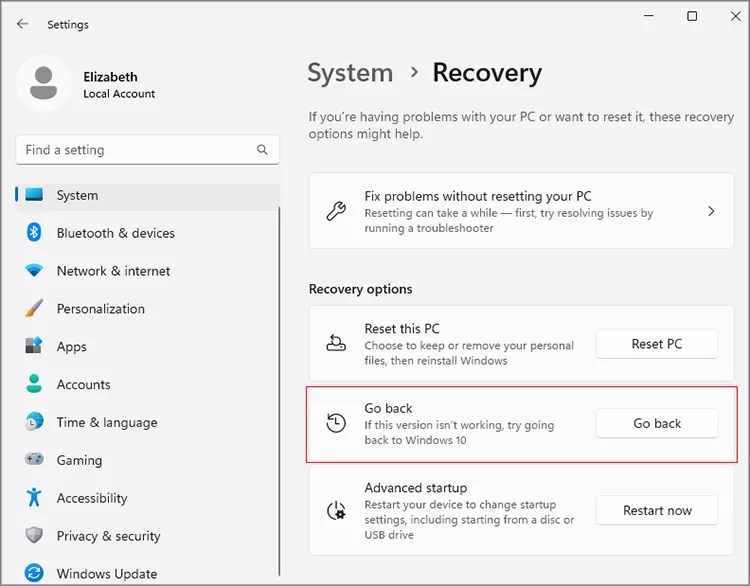Screen dimensions: 750x586
Task: Click the Elizabeth account name
Action: [110, 77]
